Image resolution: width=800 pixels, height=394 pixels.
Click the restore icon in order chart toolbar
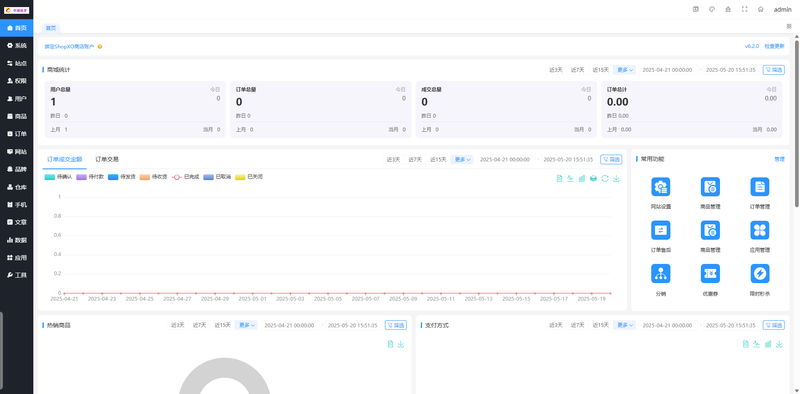605,179
